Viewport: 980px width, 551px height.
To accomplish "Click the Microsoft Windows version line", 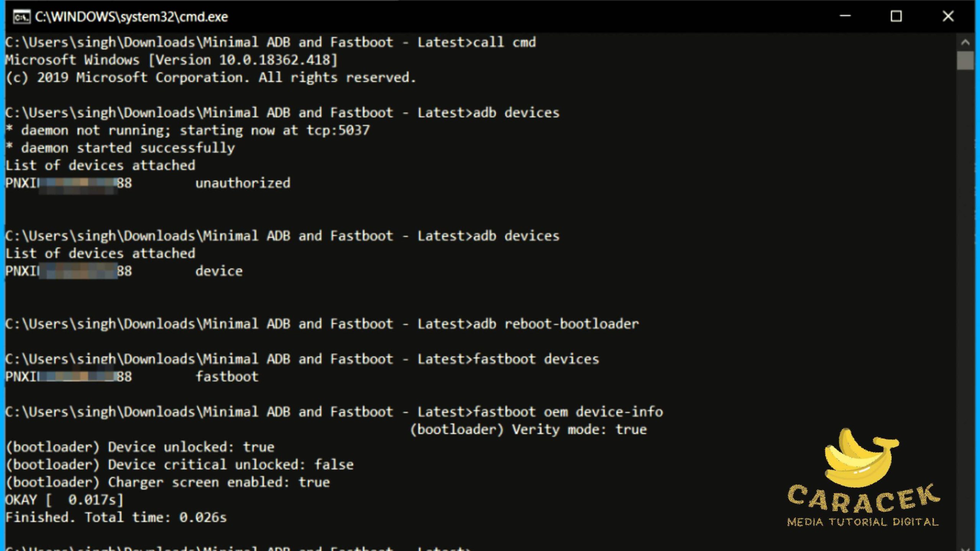I will (x=171, y=60).
